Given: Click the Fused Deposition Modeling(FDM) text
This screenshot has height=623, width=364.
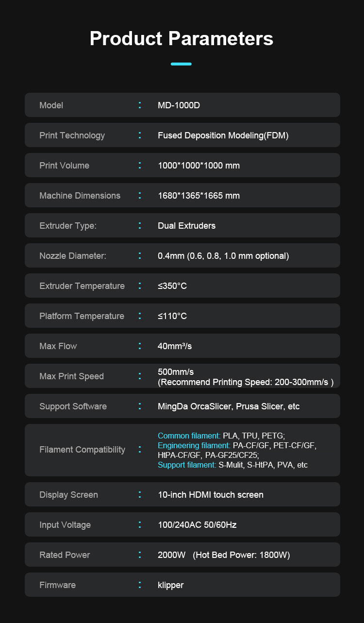Looking at the screenshot, I should pos(223,135).
